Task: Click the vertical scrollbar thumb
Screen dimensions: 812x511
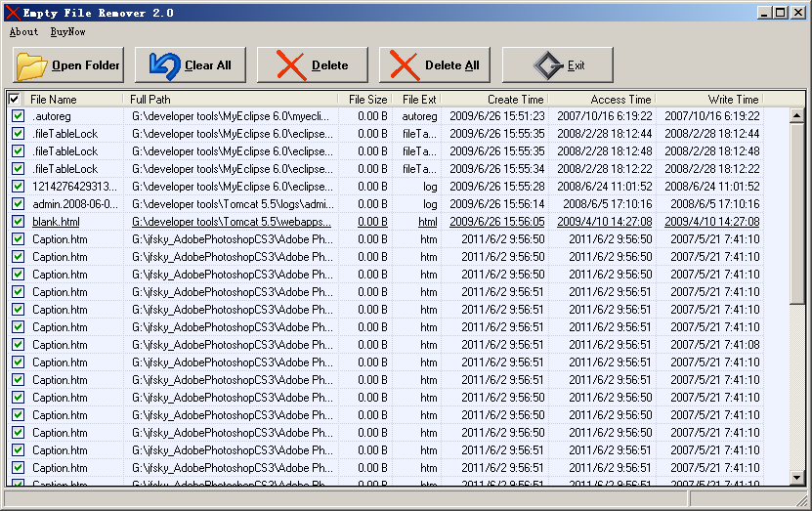Action: [797, 213]
